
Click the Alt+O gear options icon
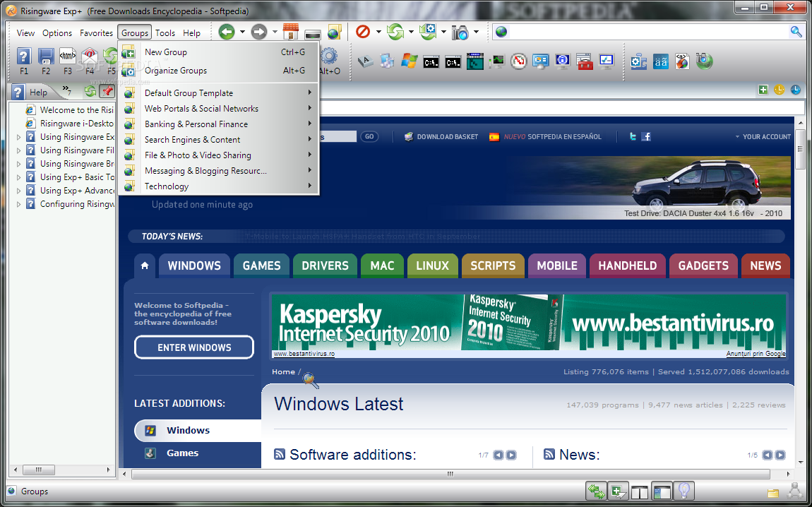pyautogui.click(x=329, y=56)
